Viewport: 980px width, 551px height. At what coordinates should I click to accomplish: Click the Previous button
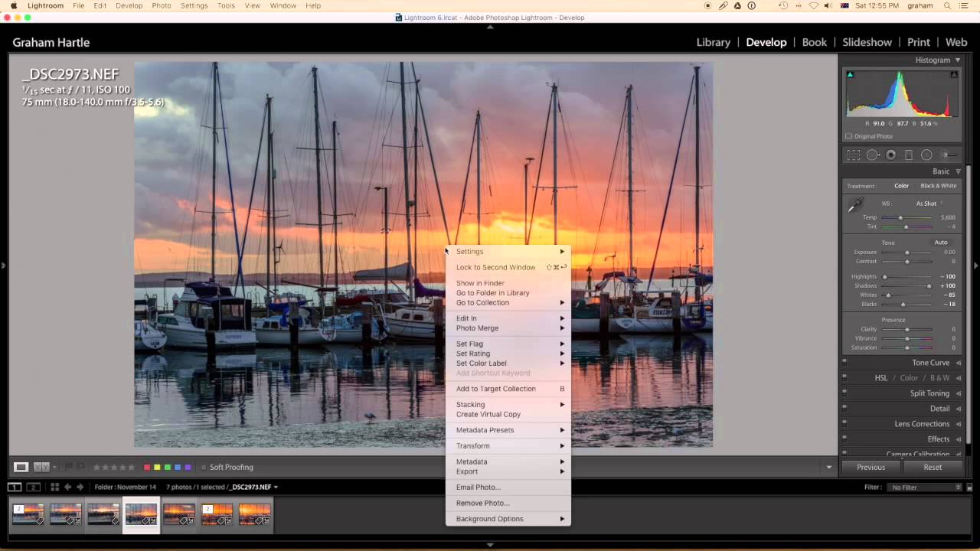pos(871,467)
